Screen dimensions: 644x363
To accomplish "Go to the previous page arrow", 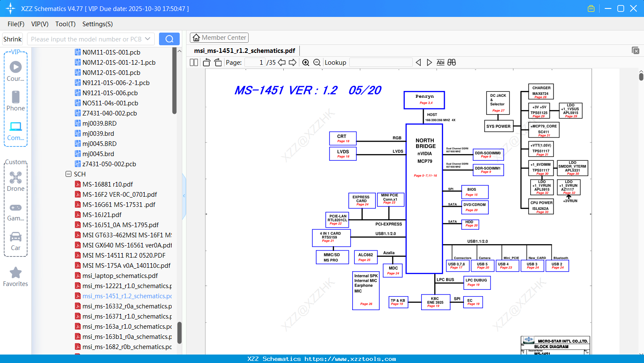I will pos(282,63).
